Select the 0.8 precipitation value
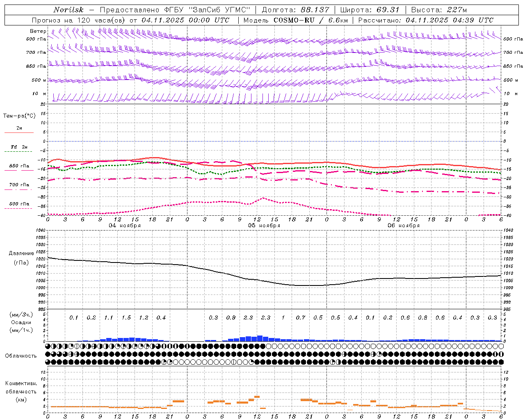The image size is (525, 420). point(422,318)
